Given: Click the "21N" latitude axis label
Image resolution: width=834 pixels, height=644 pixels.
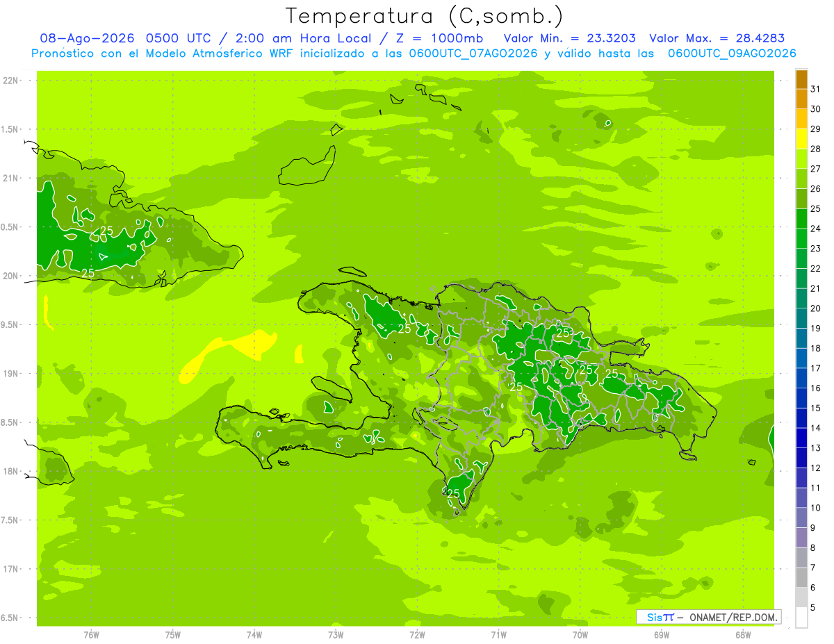Looking at the screenshot, I should 12,178.
